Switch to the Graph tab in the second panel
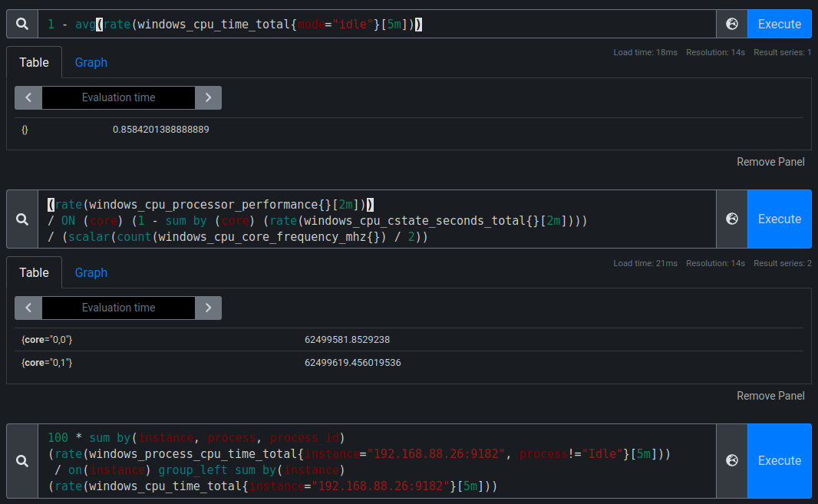This screenshot has width=818, height=504. 91,272
